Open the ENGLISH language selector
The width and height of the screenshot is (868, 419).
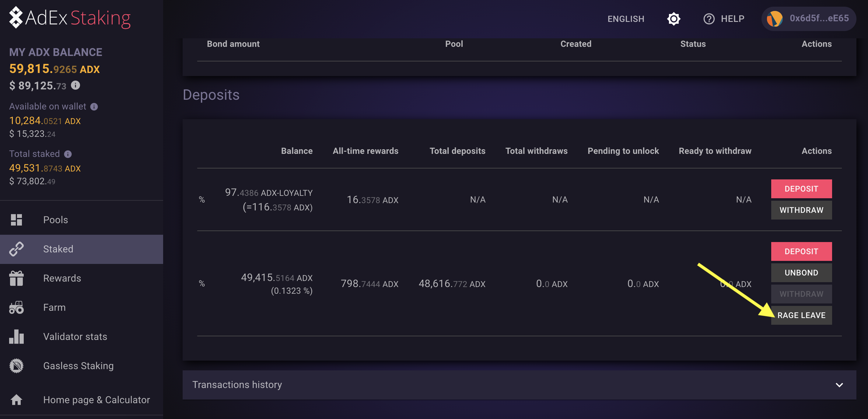(626, 19)
